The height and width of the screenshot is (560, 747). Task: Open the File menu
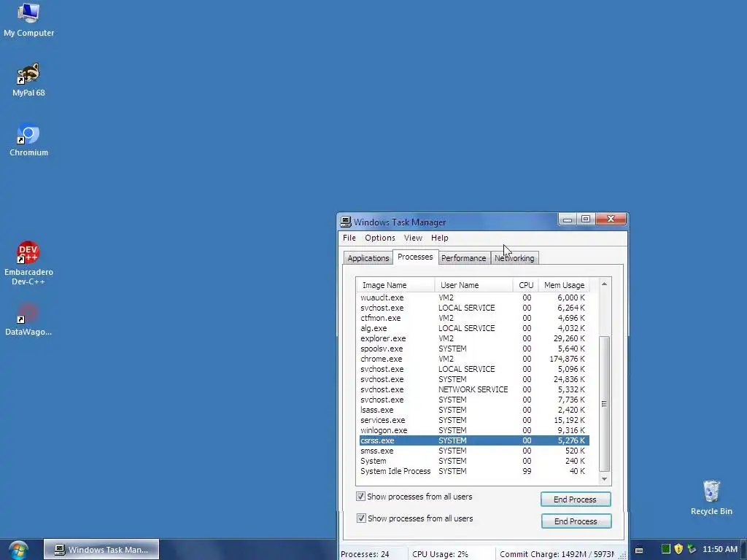349,238
